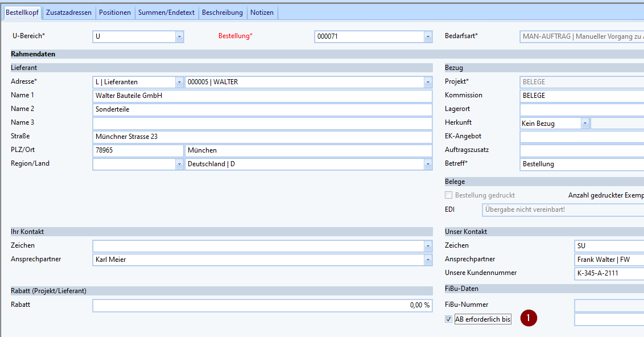
Task: Open the Positionen tab
Action: point(115,13)
